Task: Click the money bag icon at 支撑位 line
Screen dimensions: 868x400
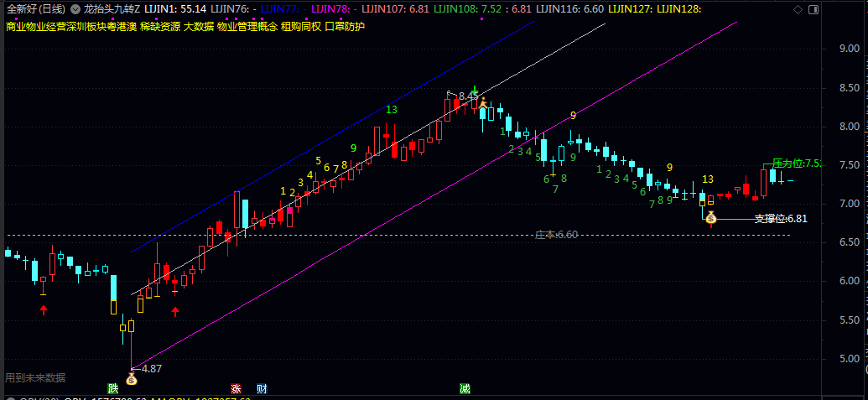Action: 711,219
